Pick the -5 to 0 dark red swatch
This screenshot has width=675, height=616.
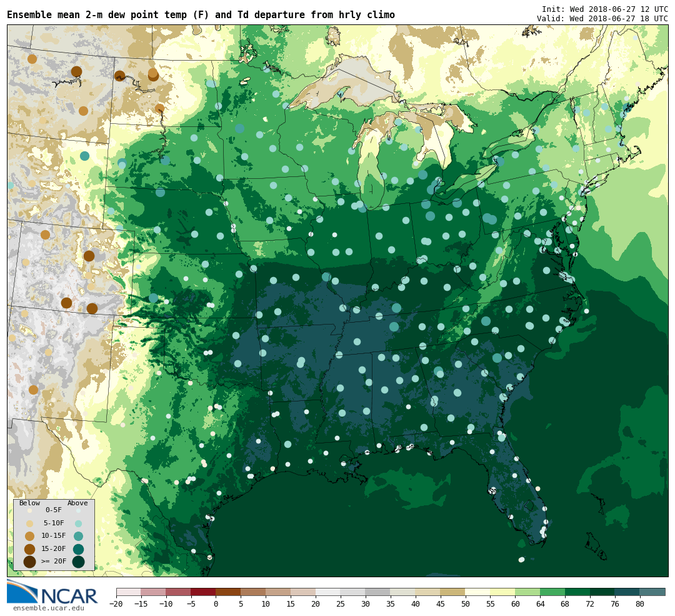coord(204,592)
